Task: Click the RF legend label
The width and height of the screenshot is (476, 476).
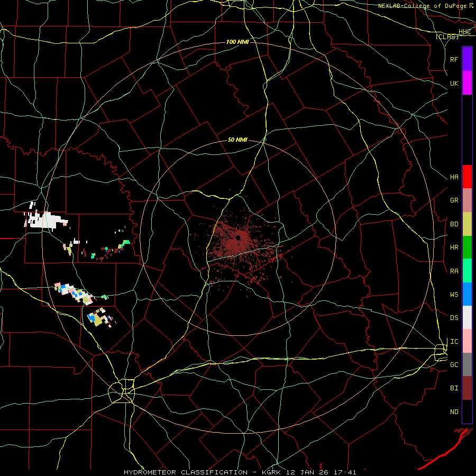Action: [x=454, y=59]
